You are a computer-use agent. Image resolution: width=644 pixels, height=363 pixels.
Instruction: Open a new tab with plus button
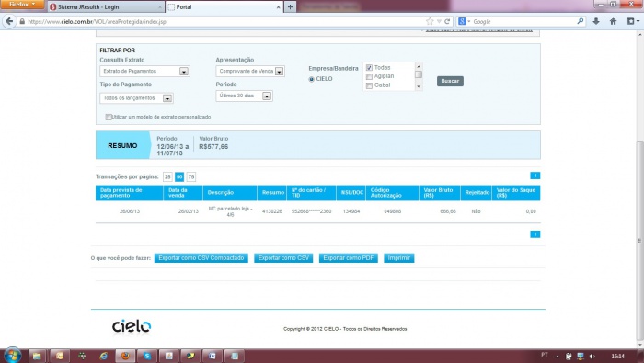point(290,7)
